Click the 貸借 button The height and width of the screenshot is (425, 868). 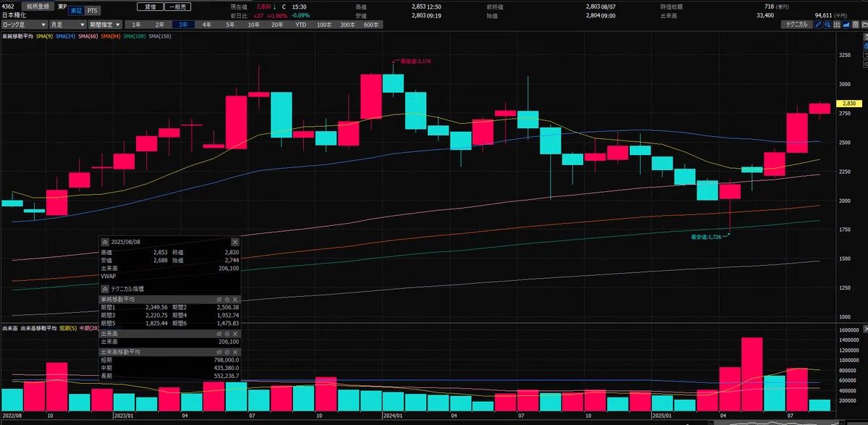[150, 6]
